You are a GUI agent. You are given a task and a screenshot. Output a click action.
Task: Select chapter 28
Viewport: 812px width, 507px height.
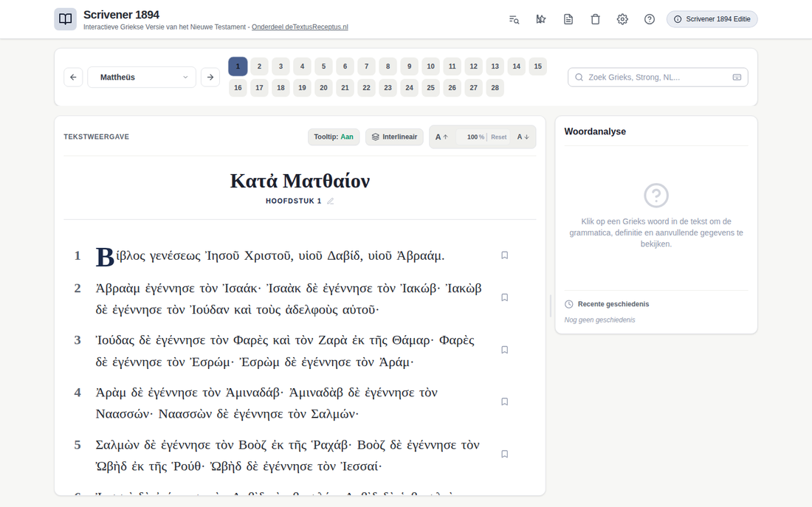[495, 88]
